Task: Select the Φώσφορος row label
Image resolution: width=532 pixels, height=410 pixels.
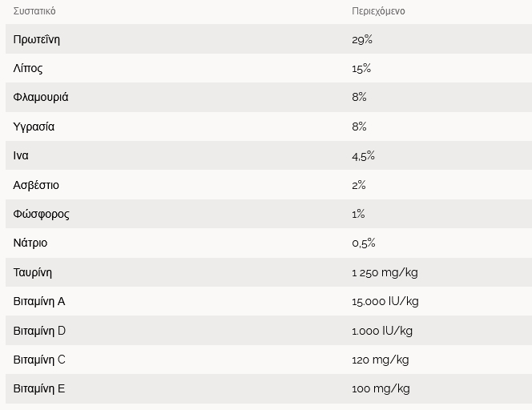Action: 41,214
